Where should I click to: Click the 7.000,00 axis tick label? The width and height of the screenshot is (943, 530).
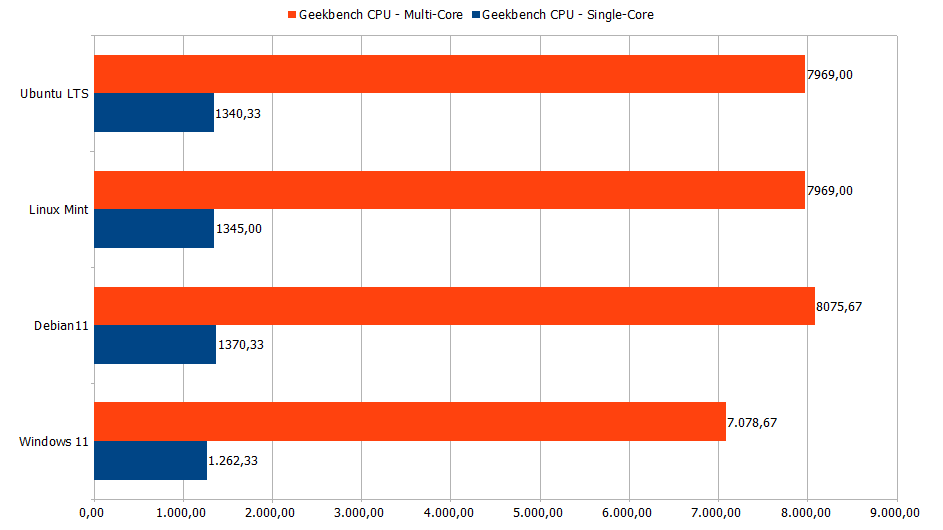point(716,513)
